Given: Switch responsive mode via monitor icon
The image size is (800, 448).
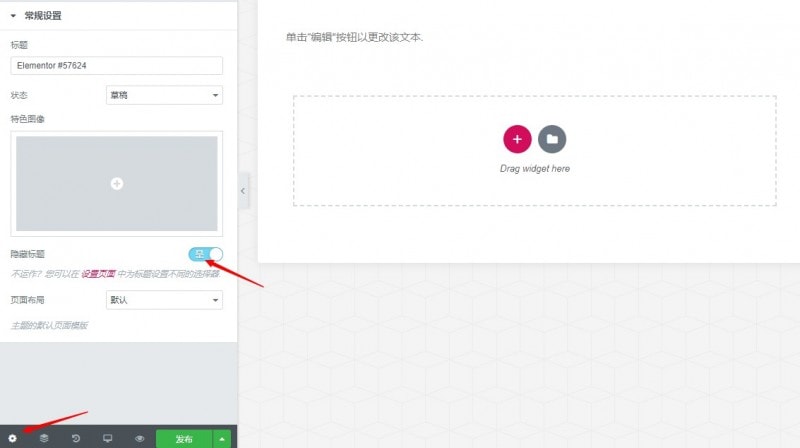Looking at the screenshot, I should (x=108, y=438).
